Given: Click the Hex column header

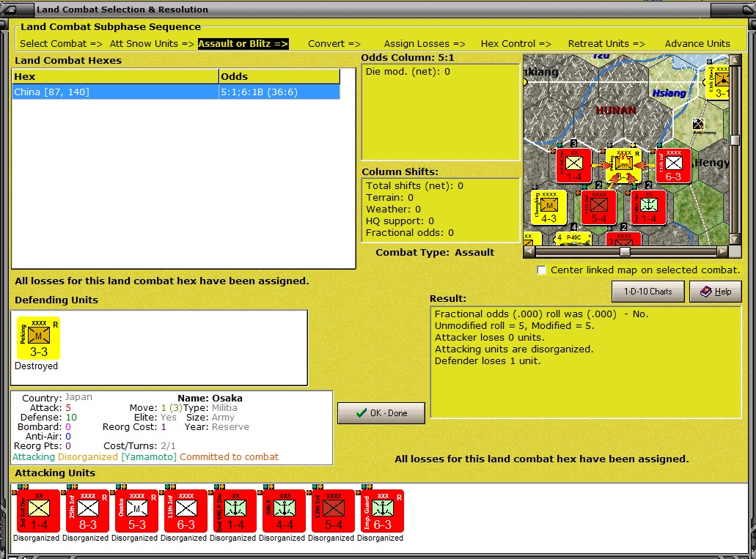Looking at the screenshot, I should click(x=115, y=77).
